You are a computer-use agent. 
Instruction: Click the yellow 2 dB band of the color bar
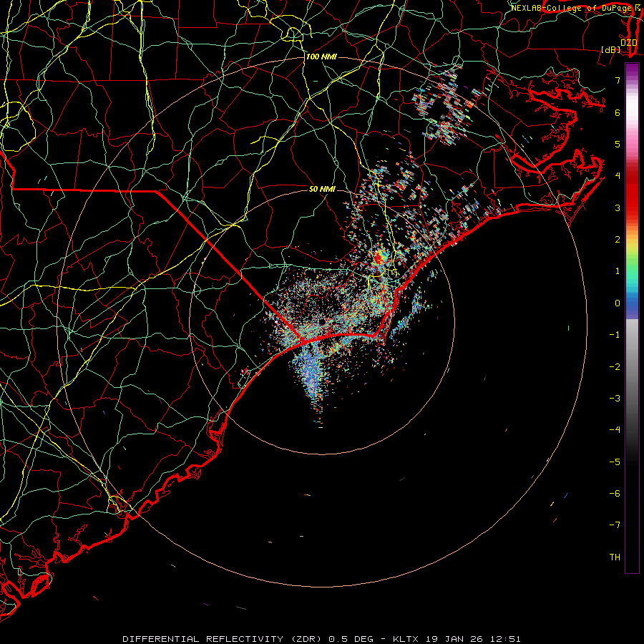632,243
